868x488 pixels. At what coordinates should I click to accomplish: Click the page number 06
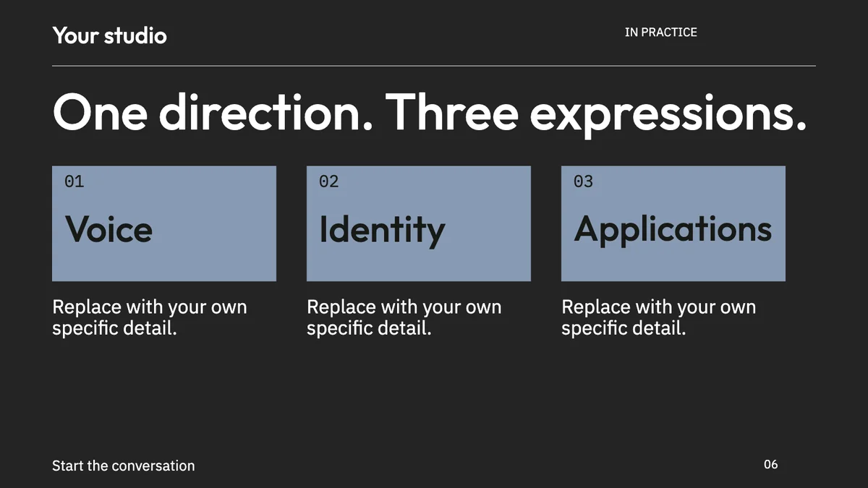pos(771,464)
